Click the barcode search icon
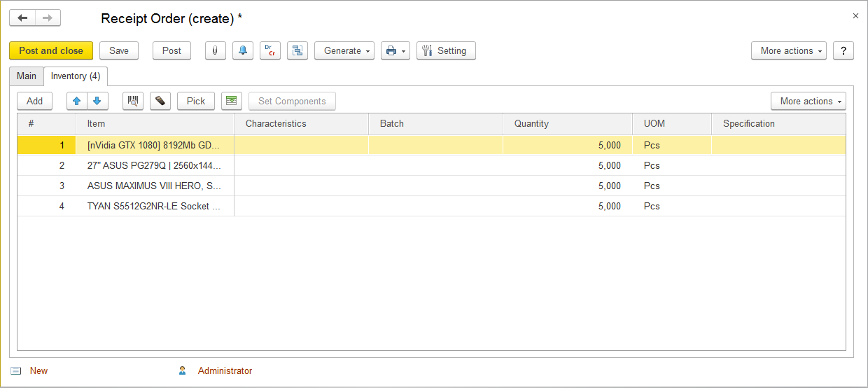Viewport: 868px width, 388px height. [133, 102]
